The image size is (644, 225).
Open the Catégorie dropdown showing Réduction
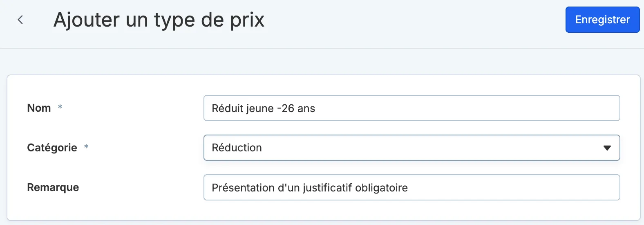(411, 148)
